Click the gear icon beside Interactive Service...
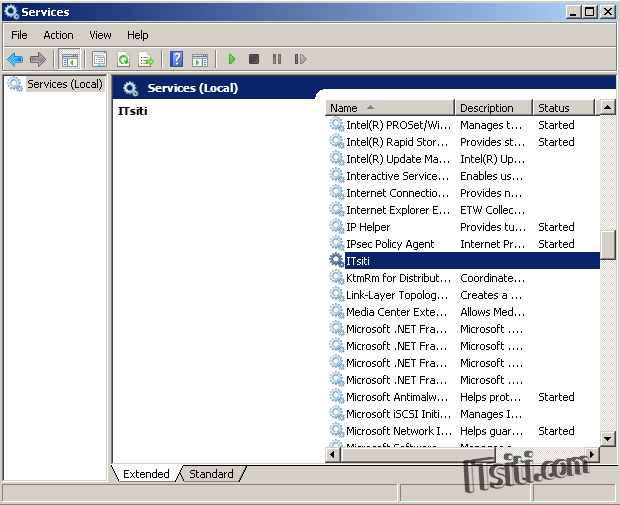Viewport: 620px width, 505px height. [x=336, y=175]
